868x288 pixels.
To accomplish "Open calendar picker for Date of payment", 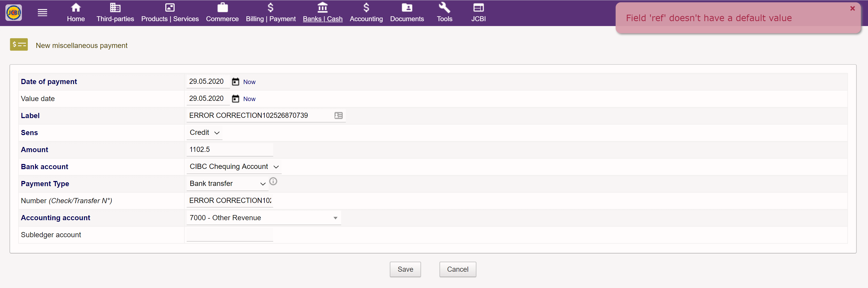I will click(x=235, y=82).
